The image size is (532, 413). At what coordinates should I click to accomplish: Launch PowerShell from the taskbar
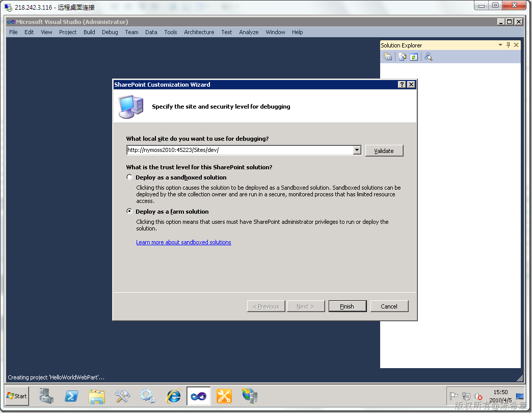[x=71, y=396]
